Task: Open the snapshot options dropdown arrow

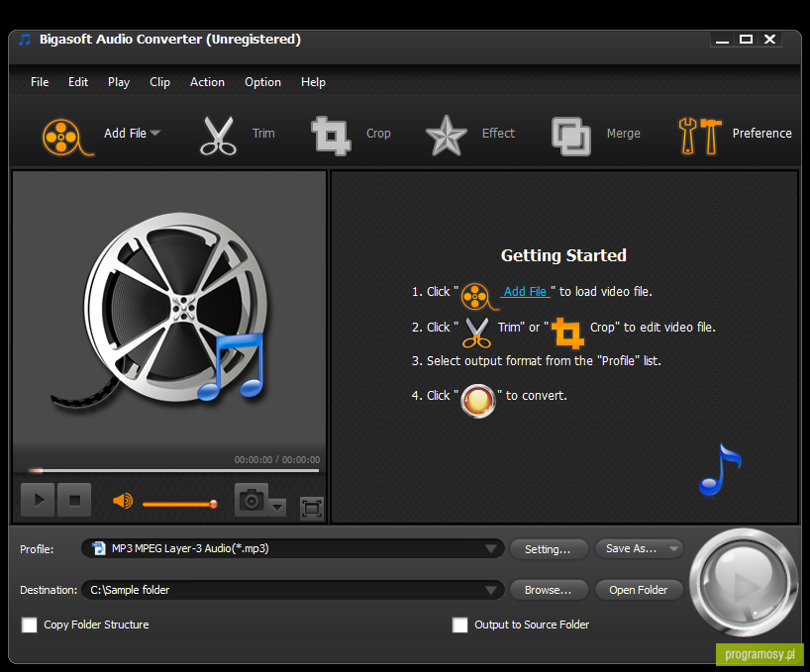Action: coord(277,507)
